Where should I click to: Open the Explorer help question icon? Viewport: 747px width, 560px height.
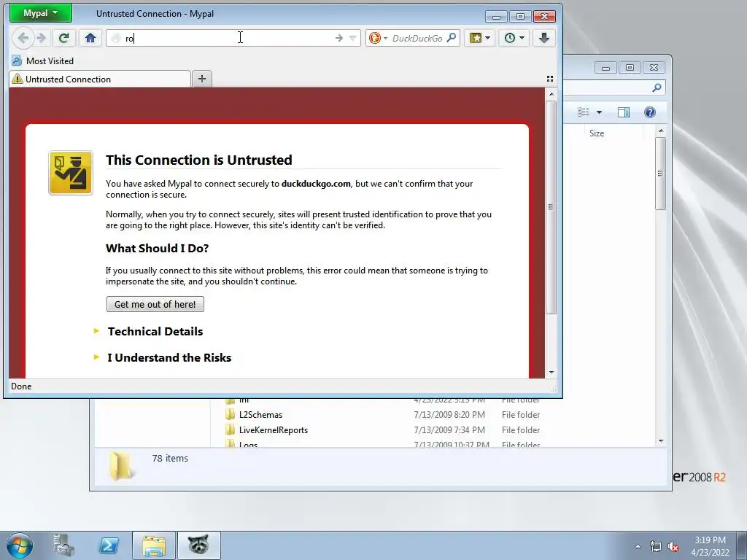tap(650, 112)
